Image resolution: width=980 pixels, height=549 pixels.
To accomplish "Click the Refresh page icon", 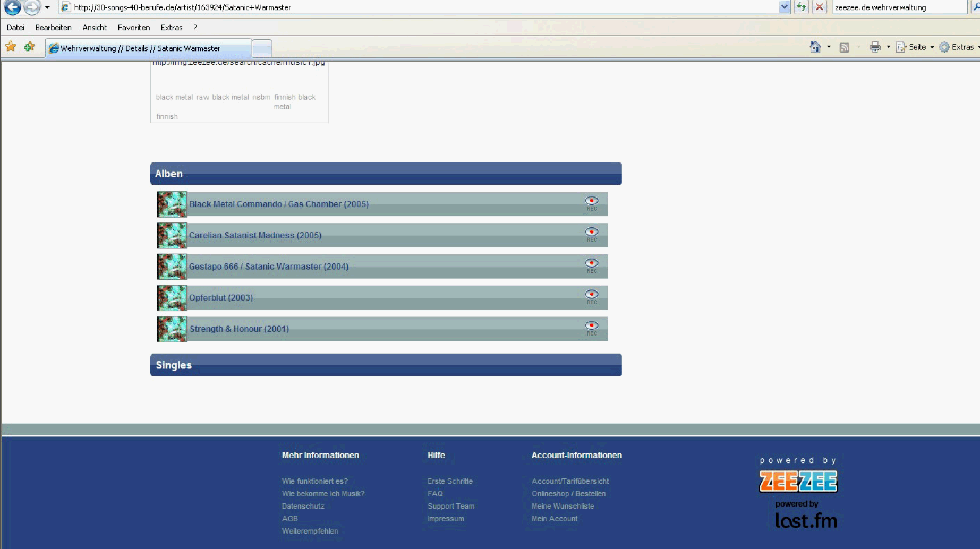I will tap(801, 7).
